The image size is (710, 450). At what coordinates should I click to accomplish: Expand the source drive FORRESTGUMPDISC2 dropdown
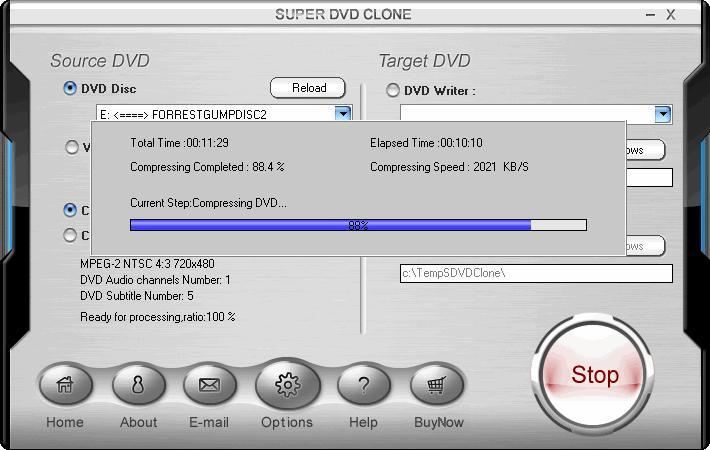tap(343, 113)
